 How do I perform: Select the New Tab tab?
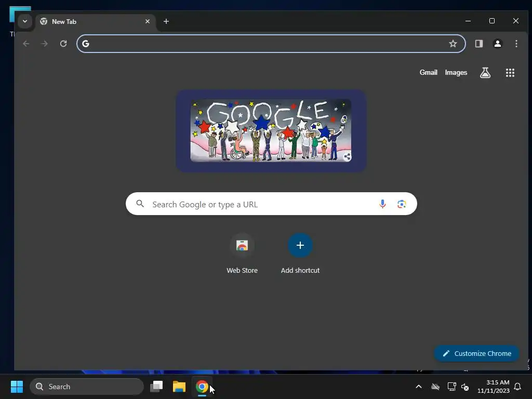coord(96,22)
